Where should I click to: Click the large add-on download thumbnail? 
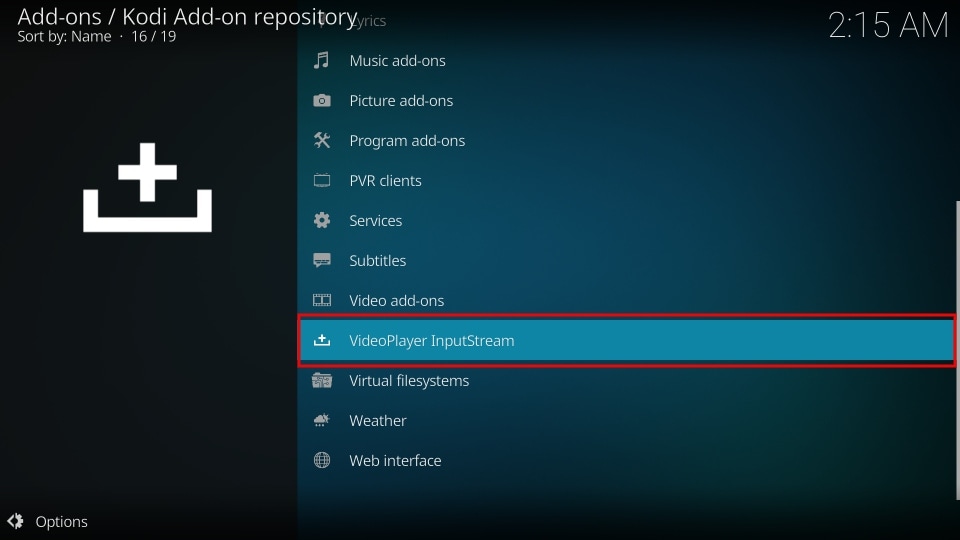148,187
